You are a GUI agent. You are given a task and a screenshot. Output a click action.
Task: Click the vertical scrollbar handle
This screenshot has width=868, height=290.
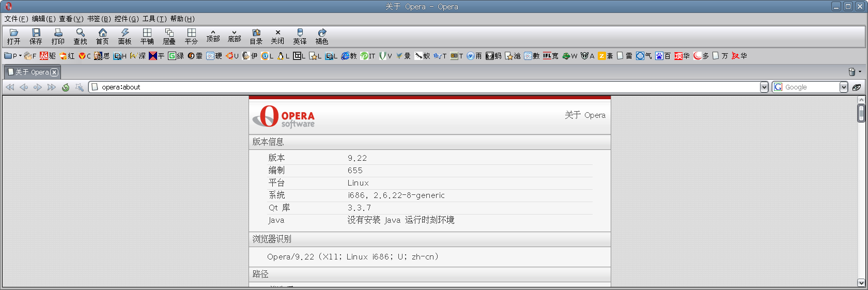tap(861, 113)
